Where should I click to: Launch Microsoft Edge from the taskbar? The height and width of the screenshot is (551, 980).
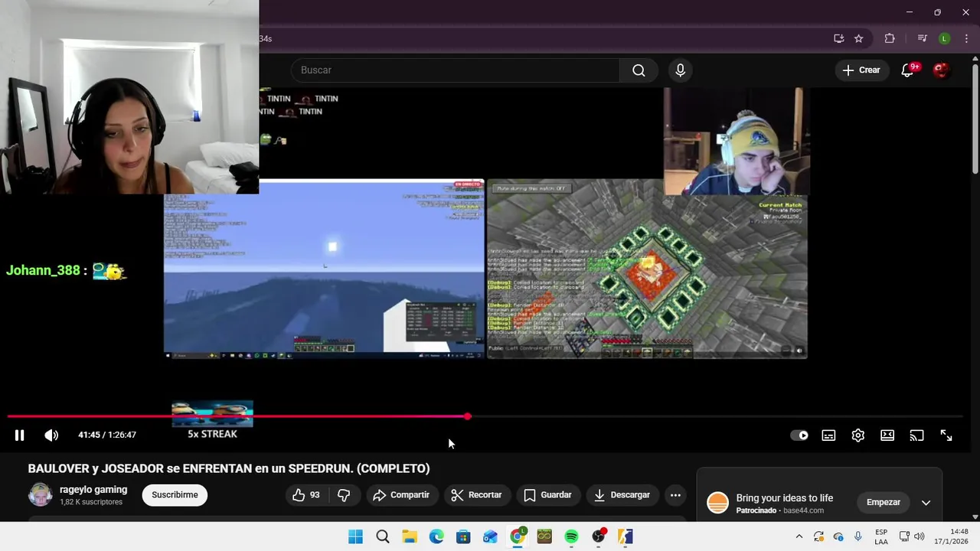(436, 536)
